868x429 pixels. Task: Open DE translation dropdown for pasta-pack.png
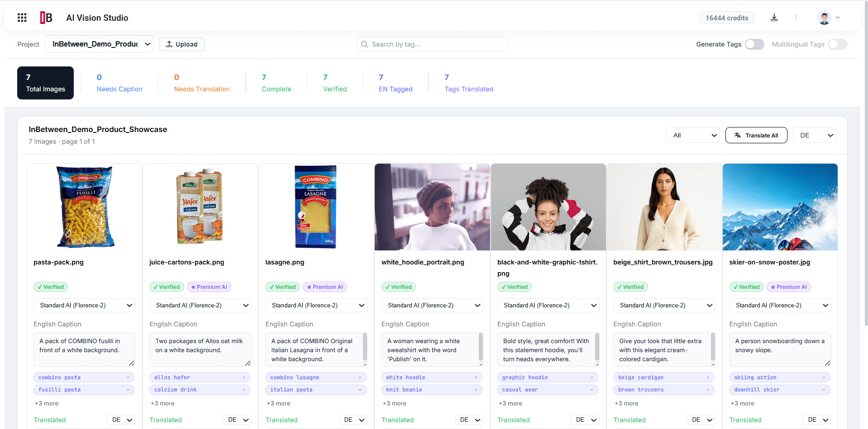121,420
